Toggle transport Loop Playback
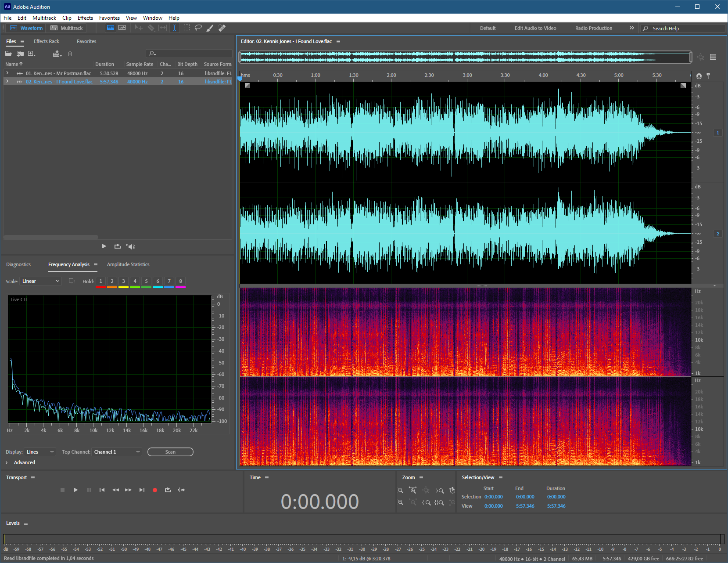728x563 pixels. (x=168, y=490)
